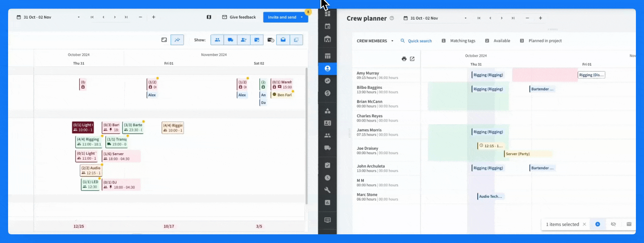Image resolution: width=644 pixels, height=243 pixels.
Task: Open the truck (vehicles) sidebar icon
Action: coord(327,148)
